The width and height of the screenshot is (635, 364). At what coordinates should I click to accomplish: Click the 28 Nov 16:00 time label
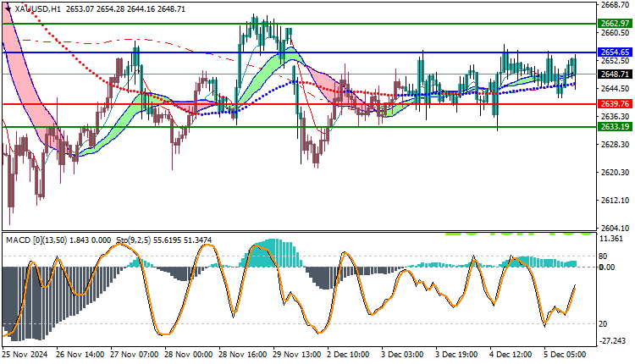243,355
